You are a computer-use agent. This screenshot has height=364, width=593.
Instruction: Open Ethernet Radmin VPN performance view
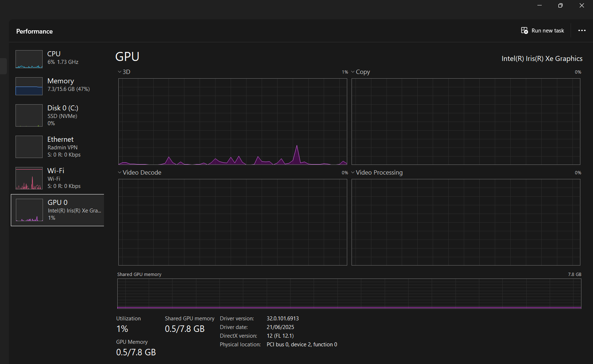tap(57, 147)
